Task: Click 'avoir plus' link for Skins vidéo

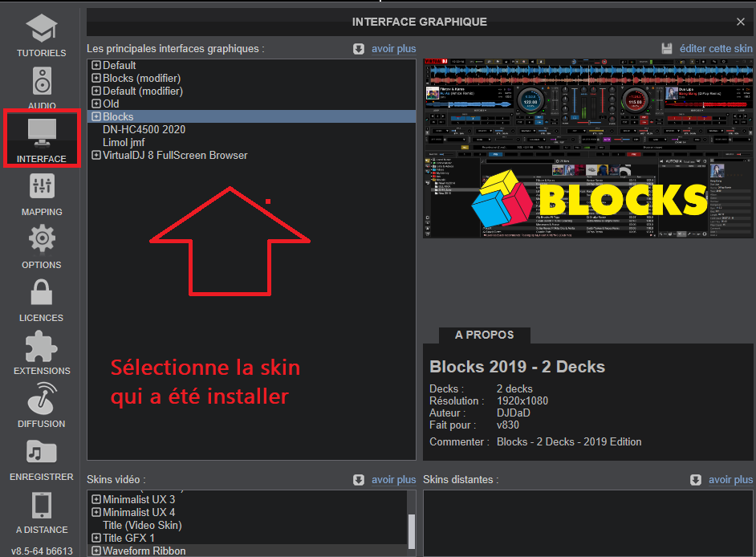Action: (x=393, y=480)
